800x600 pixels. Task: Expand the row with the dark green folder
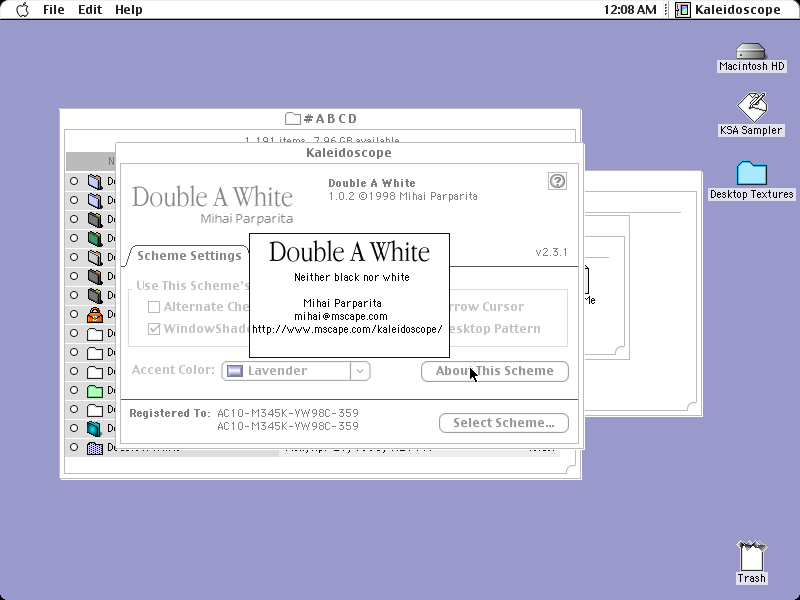(x=74, y=238)
